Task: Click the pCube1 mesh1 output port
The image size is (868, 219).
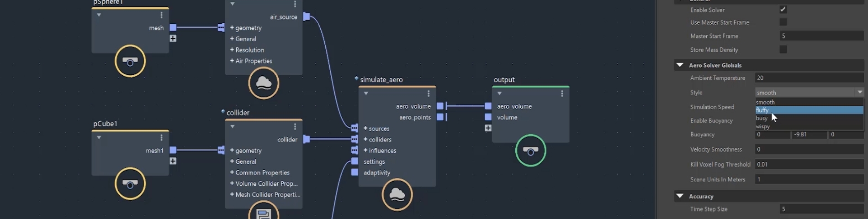Action: (173, 150)
